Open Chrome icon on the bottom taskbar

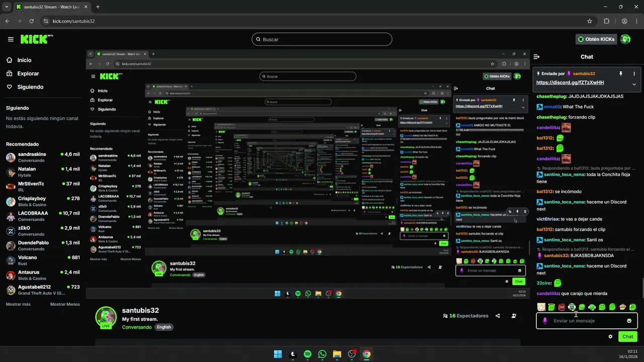coord(367,354)
